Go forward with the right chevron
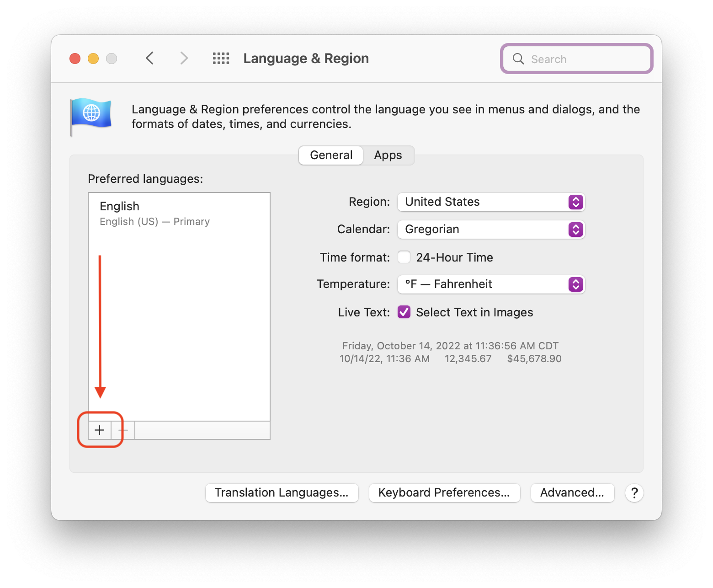 coord(184,58)
